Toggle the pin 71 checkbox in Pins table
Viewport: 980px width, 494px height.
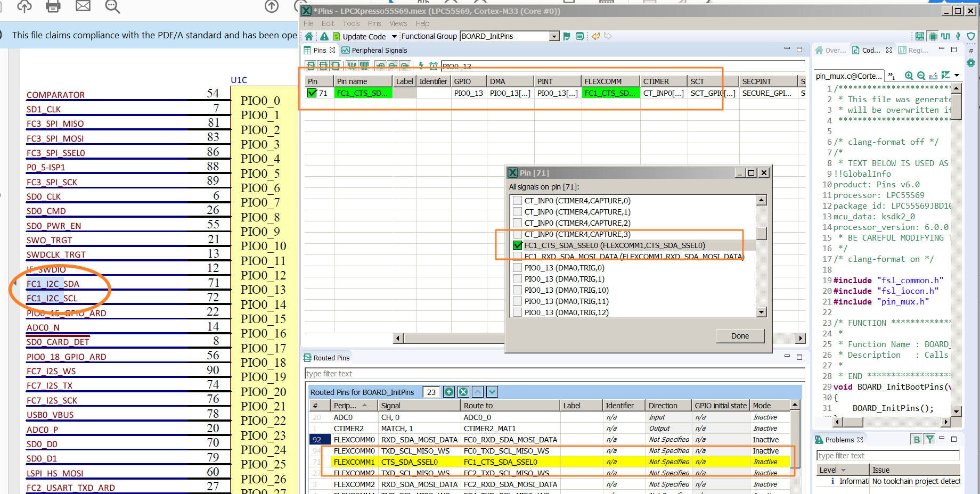[x=312, y=93]
